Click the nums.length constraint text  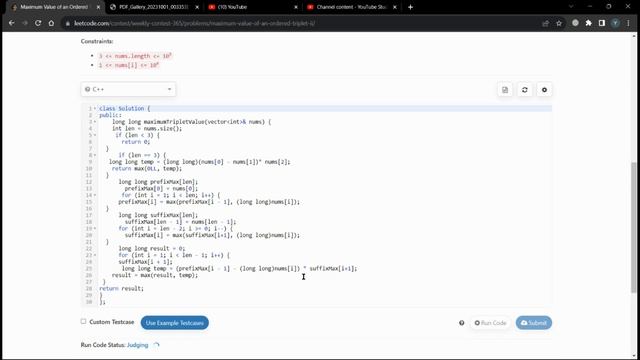pos(135,56)
